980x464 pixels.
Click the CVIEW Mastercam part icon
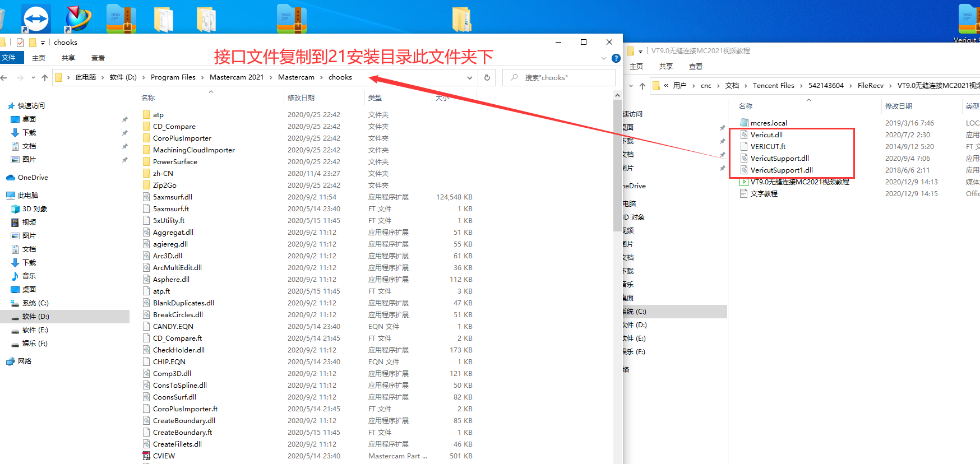147,456
